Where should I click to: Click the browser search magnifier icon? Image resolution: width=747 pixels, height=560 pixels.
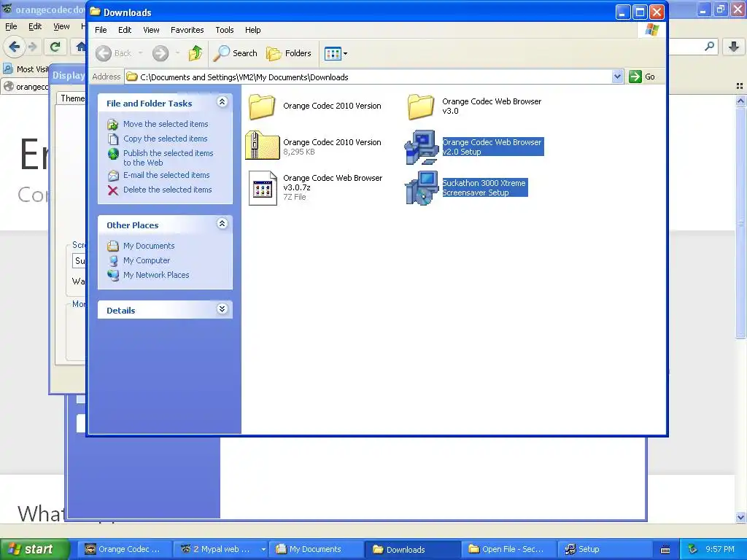(709, 46)
